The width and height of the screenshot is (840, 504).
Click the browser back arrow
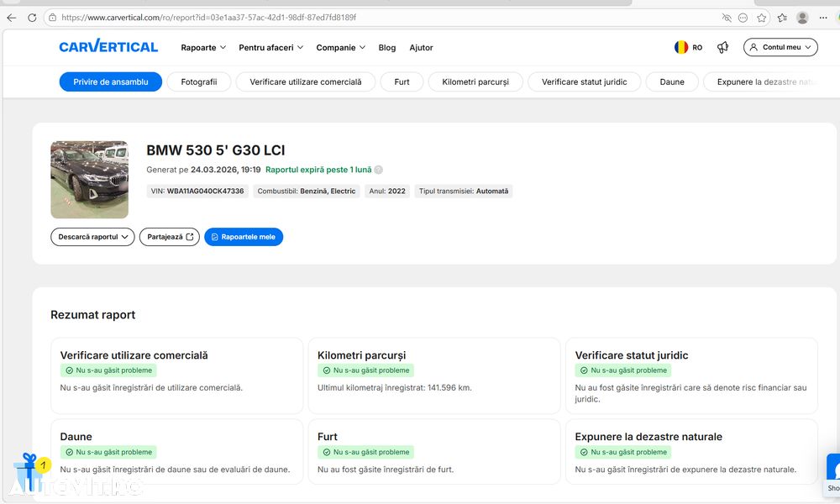coord(11,18)
